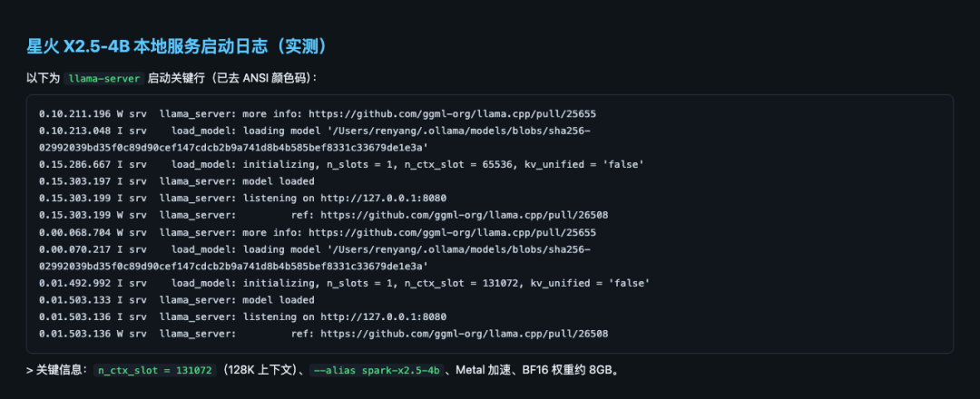Open pull/25655 link on the 0.00.068.704 line

[453, 232]
